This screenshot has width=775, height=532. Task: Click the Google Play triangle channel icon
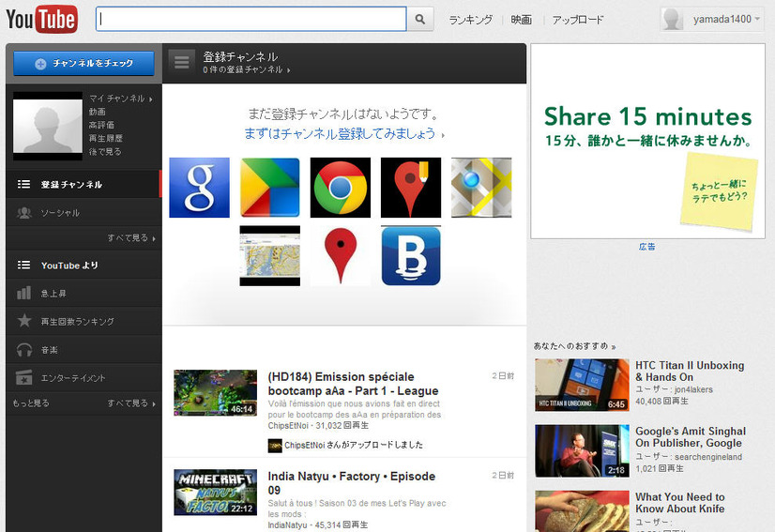click(270, 188)
